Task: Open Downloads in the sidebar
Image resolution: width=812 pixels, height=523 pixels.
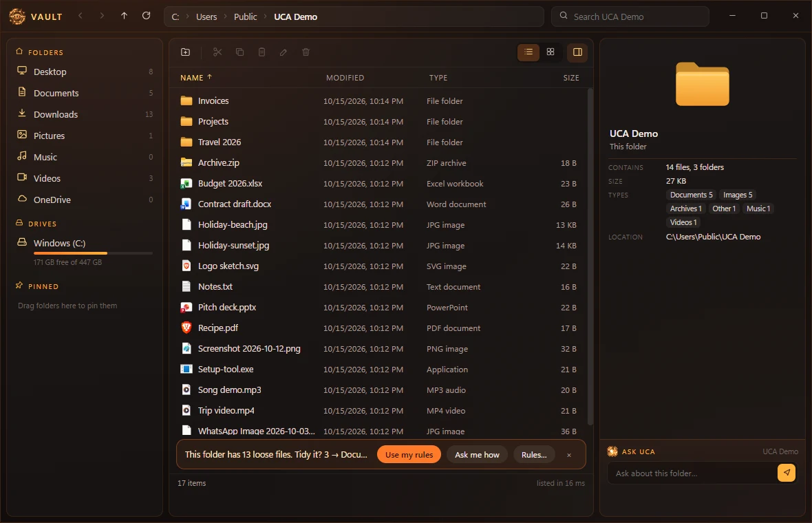Action: pyautogui.click(x=85, y=114)
